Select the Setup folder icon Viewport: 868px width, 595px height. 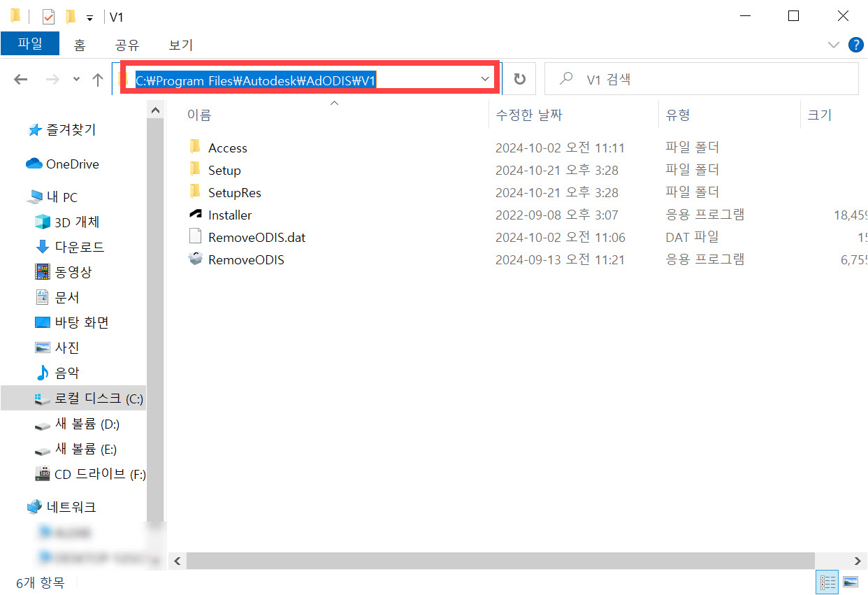click(195, 169)
